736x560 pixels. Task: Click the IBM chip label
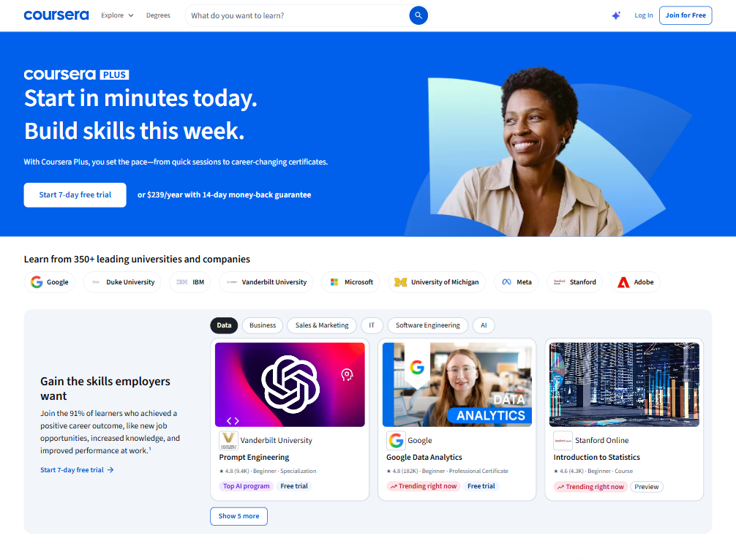coord(198,282)
